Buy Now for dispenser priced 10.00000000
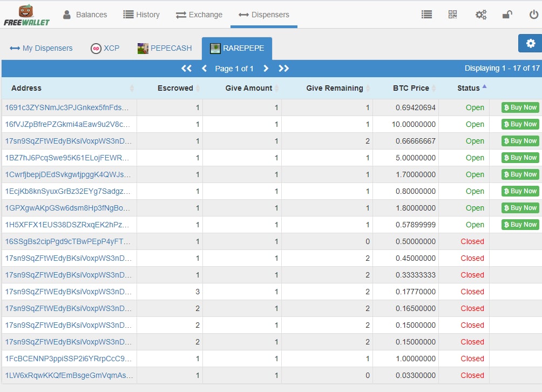 pyautogui.click(x=520, y=124)
